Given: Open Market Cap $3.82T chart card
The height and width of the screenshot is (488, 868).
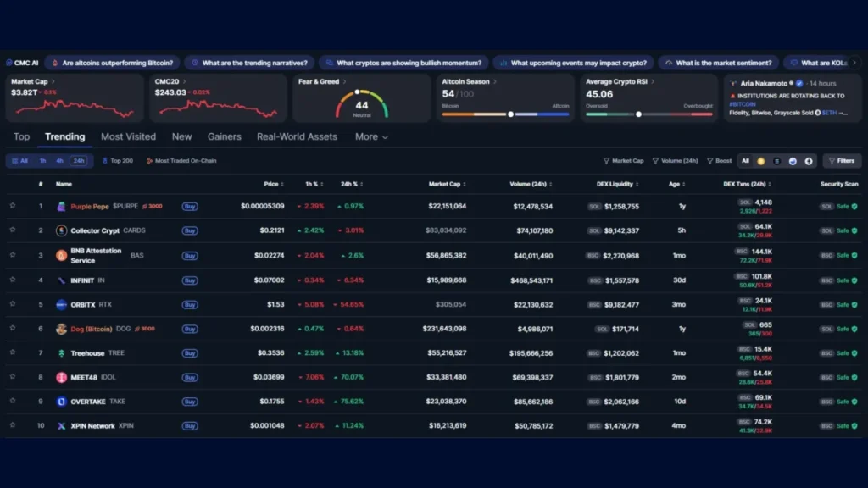Looking at the screenshot, I should (x=75, y=98).
